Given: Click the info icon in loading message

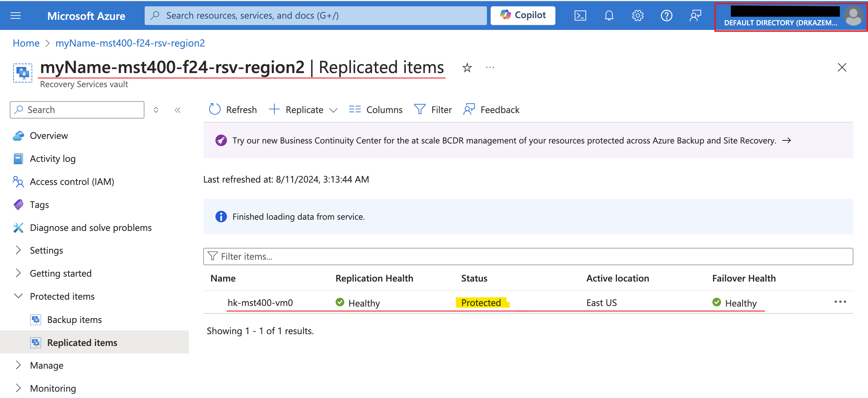Looking at the screenshot, I should [221, 216].
